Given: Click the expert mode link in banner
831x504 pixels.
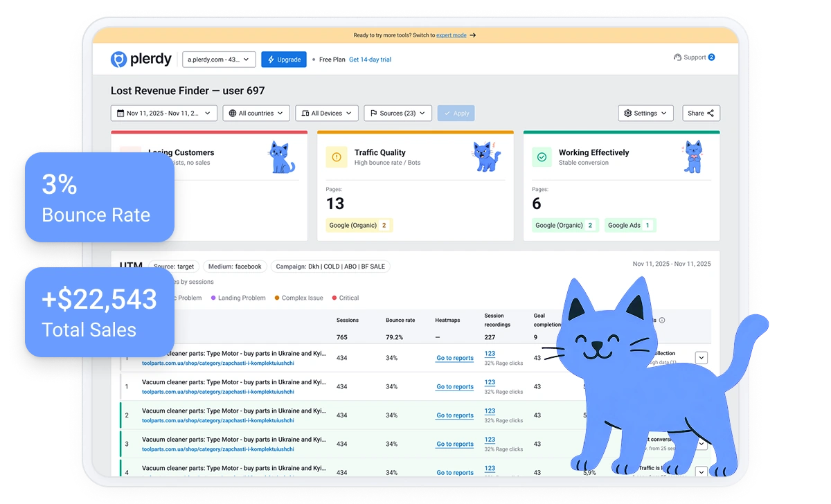Looking at the screenshot, I should coord(451,35).
